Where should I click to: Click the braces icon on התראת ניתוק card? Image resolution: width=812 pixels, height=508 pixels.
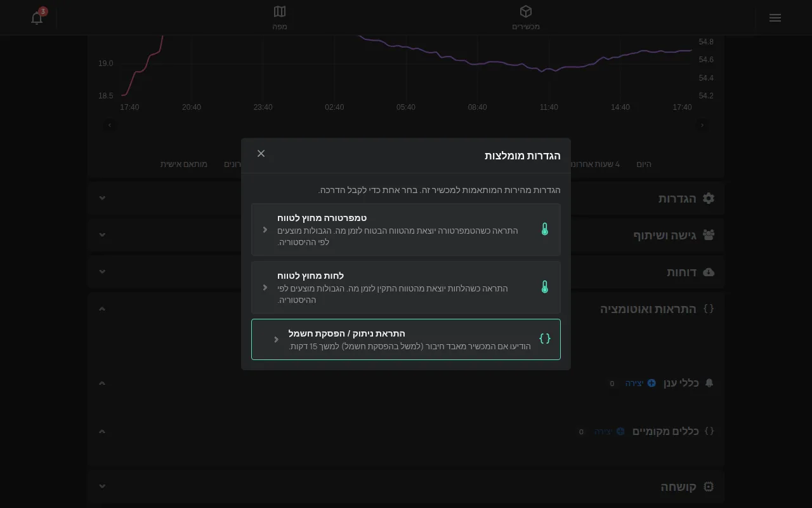click(544, 338)
